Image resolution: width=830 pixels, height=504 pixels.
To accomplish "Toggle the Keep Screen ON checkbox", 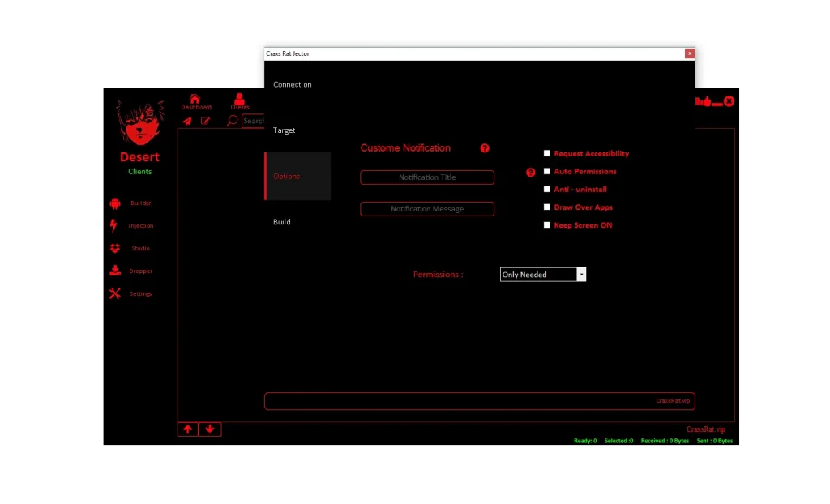I will click(x=547, y=225).
